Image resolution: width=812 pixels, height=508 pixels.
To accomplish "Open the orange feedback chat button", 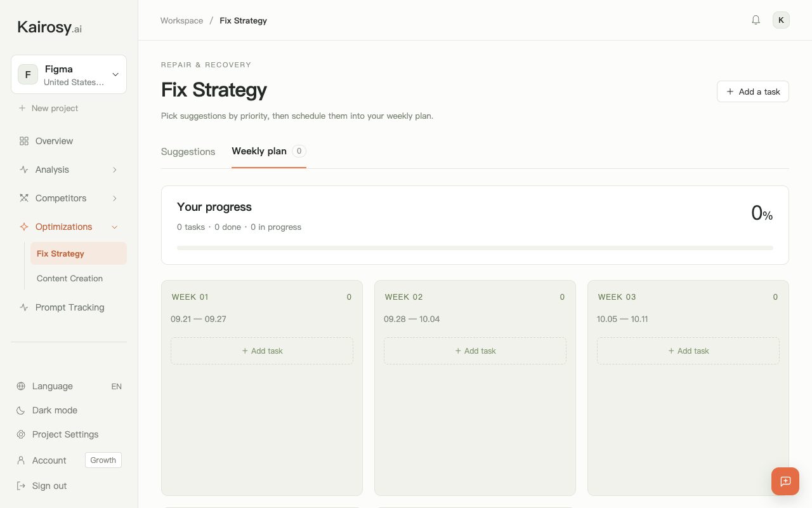I will pos(785,481).
